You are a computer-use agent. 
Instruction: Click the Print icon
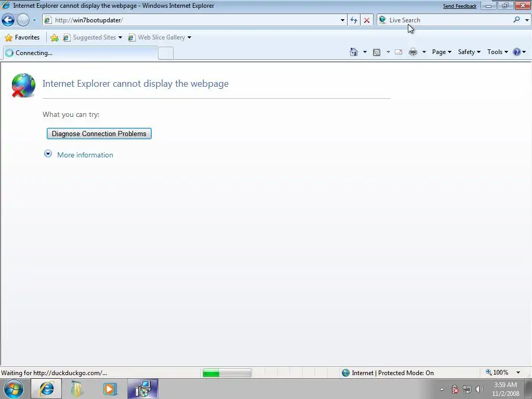[413, 52]
